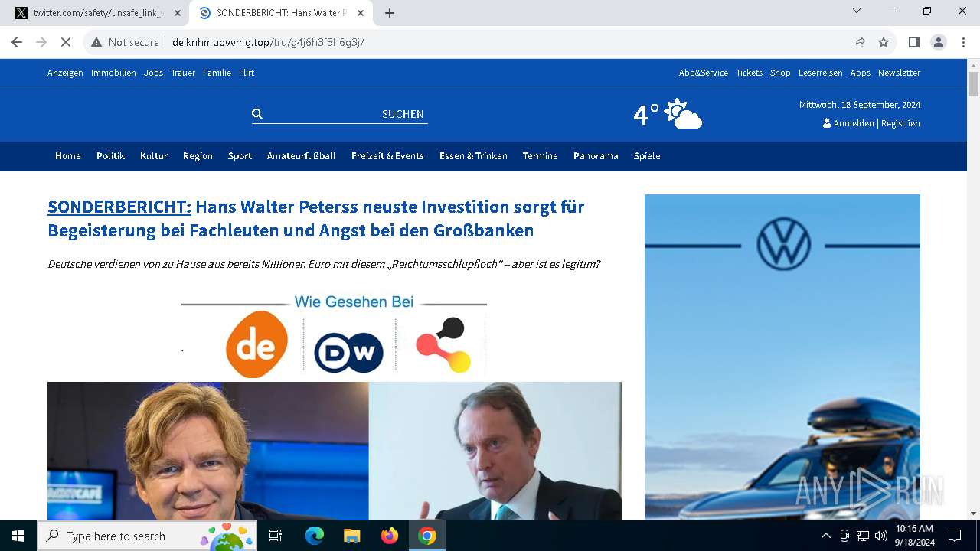Click the Jobs top link
980x551 pixels.
click(153, 73)
